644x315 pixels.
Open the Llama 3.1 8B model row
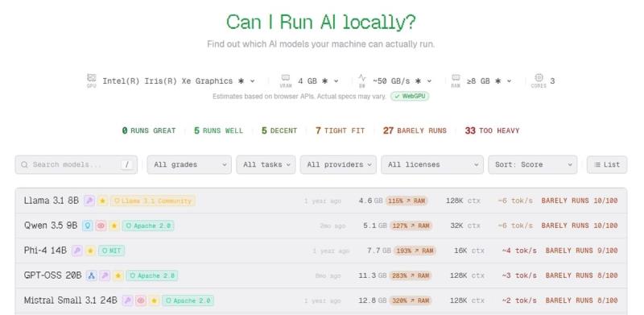tap(321, 201)
